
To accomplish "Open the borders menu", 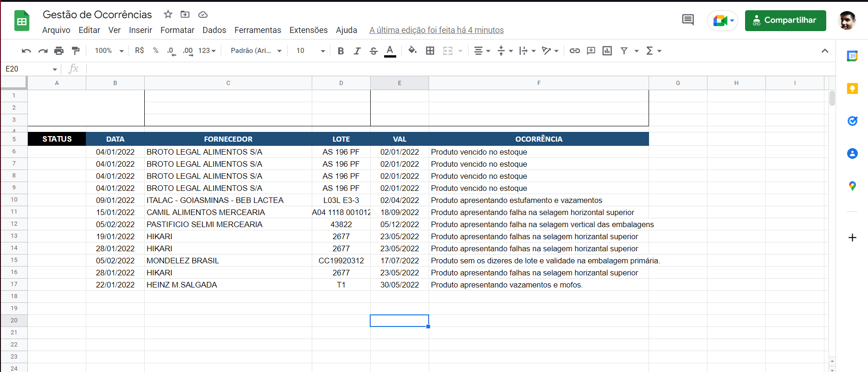I will coord(430,51).
